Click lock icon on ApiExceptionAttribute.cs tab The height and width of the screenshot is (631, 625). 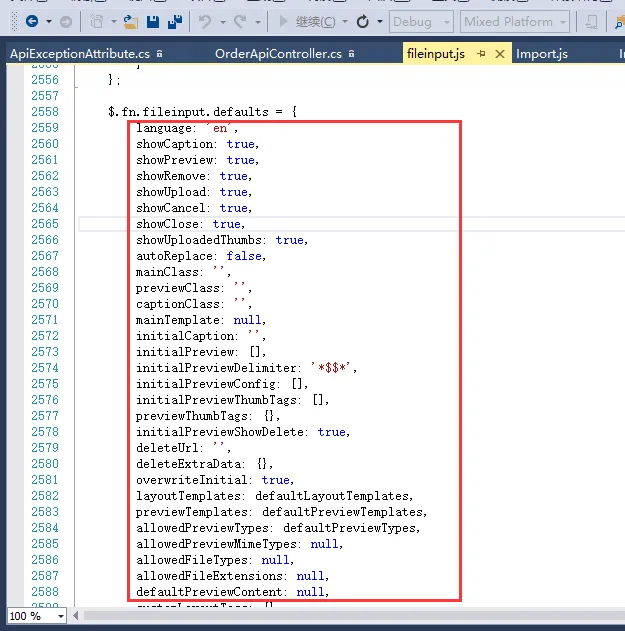[159, 54]
